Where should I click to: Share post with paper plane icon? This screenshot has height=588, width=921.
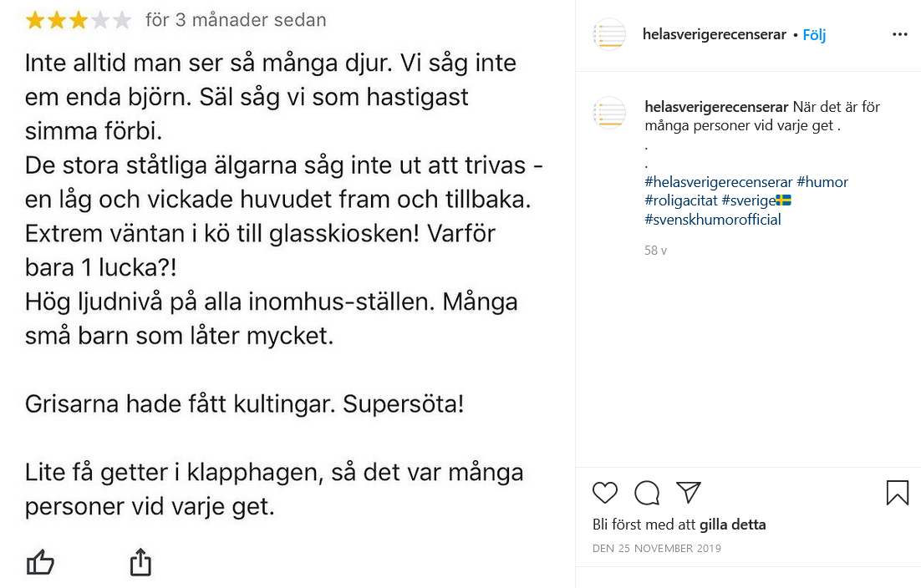click(689, 492)
